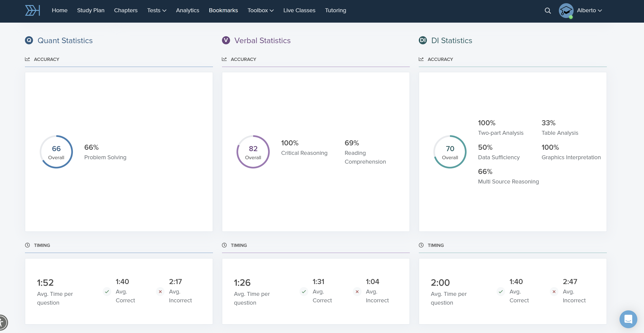This screenshot has width=644, height=333.
Task: Expand the Tests dropdown menu
Action: click(156, 11)
